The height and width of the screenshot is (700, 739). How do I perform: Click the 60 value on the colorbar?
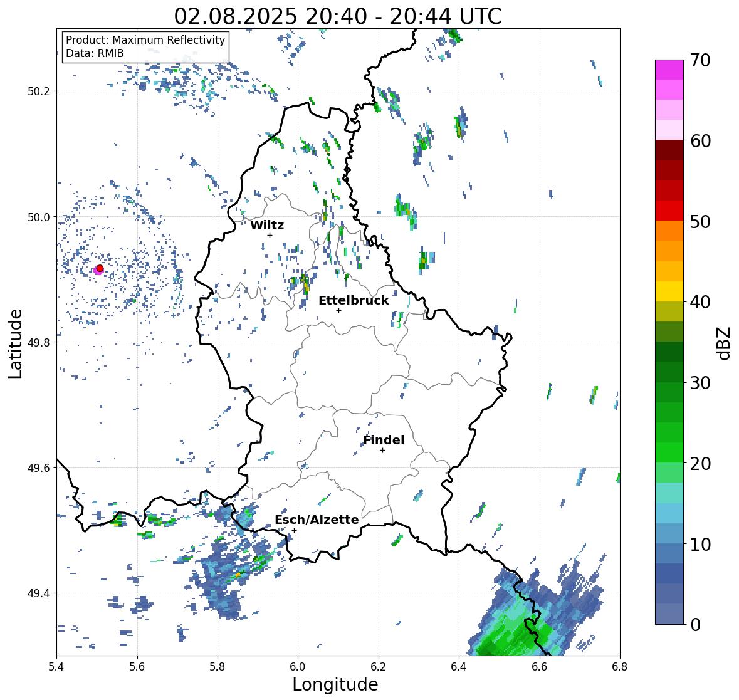coord(700,141)
